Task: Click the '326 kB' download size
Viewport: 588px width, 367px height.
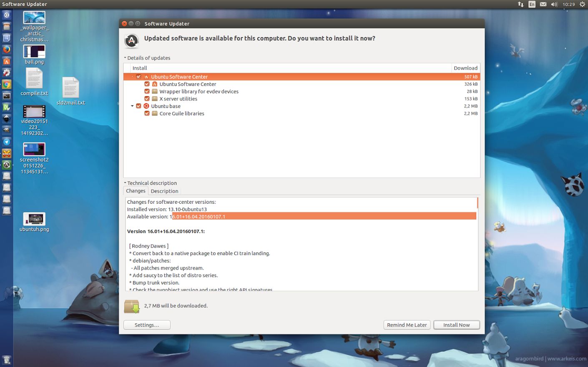Action: pyautogui.click(x=471, y=84)
